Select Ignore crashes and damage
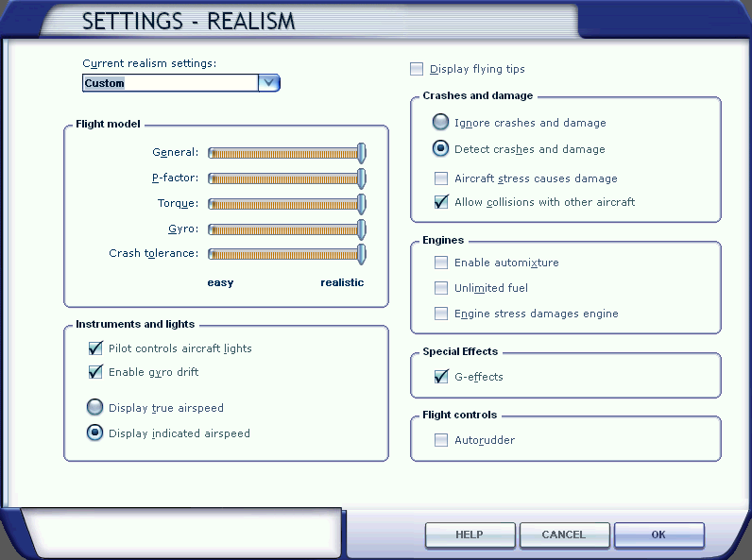 tap(440, 122)
